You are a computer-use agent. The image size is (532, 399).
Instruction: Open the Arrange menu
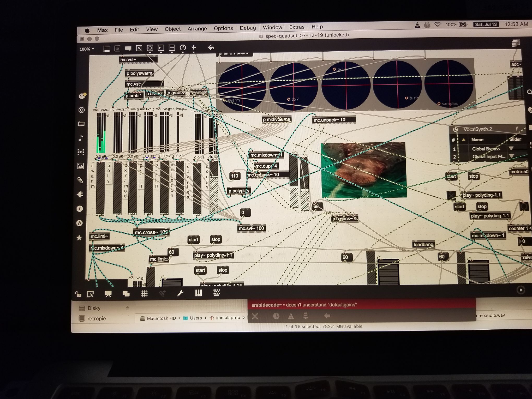tap(197, 28)
